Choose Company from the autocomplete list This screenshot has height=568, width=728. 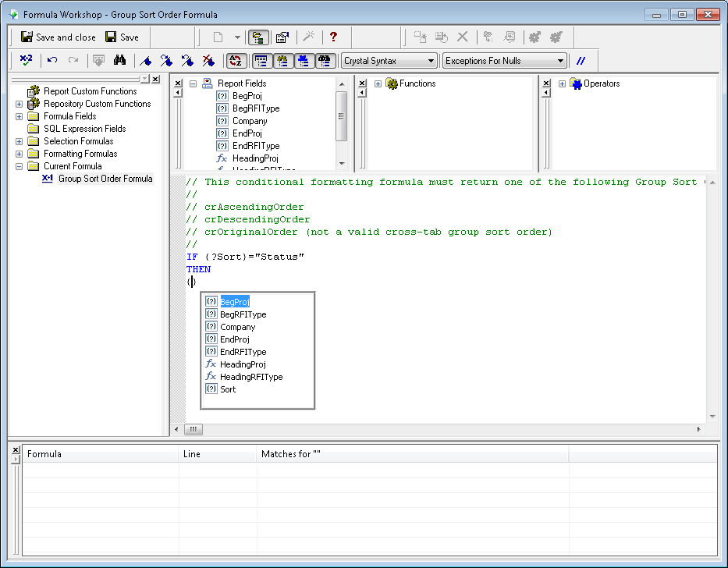point(238,327)
